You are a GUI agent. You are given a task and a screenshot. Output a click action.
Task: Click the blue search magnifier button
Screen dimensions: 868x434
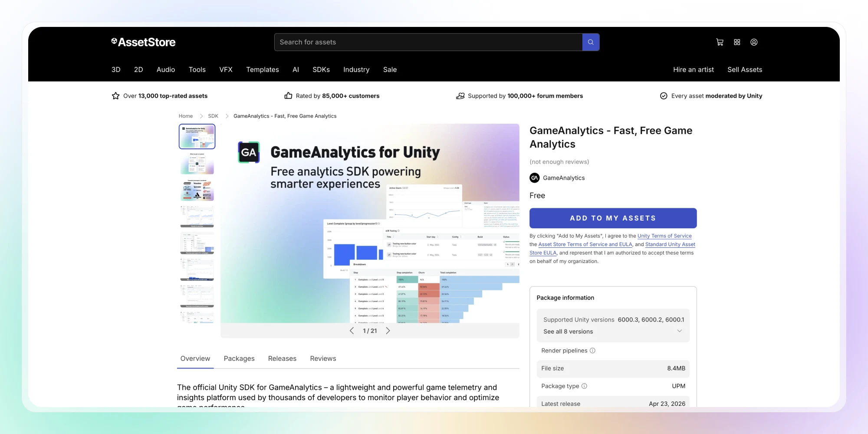pyautogui.click(x=591, y=42)
